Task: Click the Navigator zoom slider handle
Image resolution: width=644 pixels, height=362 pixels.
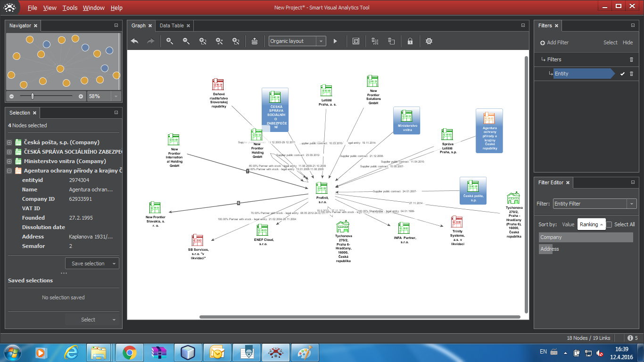Action: pyautogui.click(x=33, y=96)
